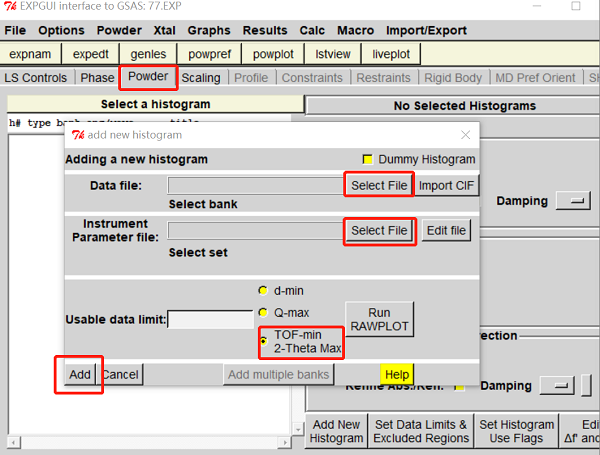Screen dimensions: 600x455
Task: Click the Edit file button
Action: [x=445, y=231]
